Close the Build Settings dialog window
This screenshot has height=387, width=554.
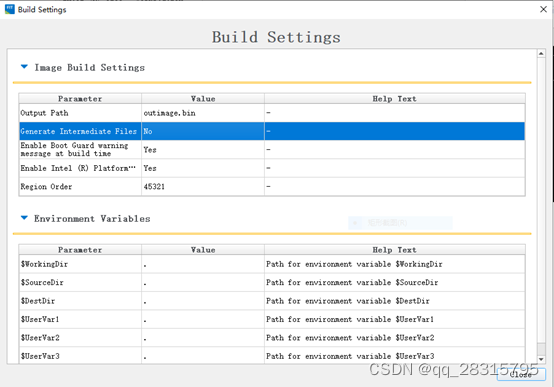coord(543,9)
